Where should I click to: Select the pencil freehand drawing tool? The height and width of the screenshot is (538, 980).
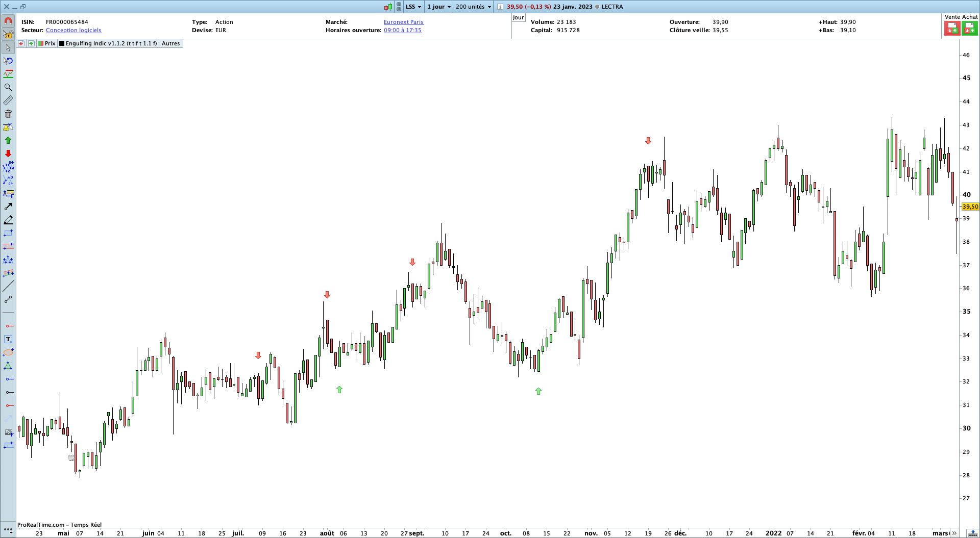[x=8, y=220]
